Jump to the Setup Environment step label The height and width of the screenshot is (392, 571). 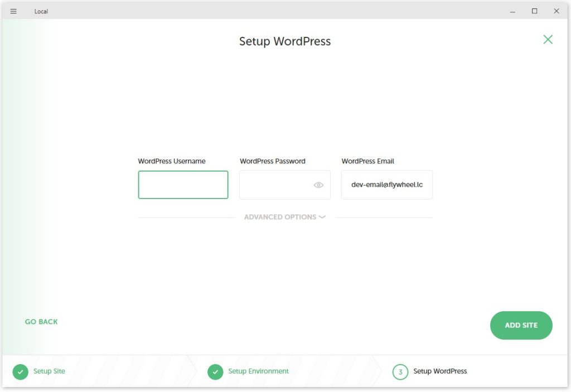(x=258, y=371)
